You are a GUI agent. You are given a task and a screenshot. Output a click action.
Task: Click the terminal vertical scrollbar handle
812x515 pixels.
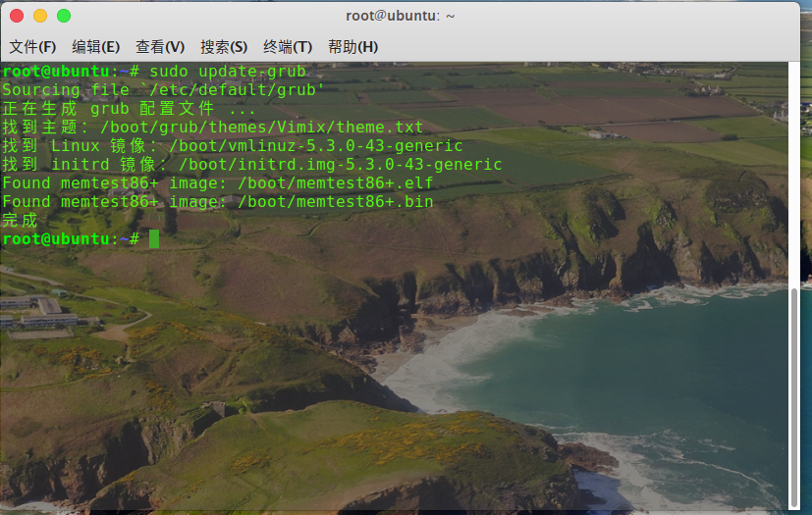coord(794,398)
